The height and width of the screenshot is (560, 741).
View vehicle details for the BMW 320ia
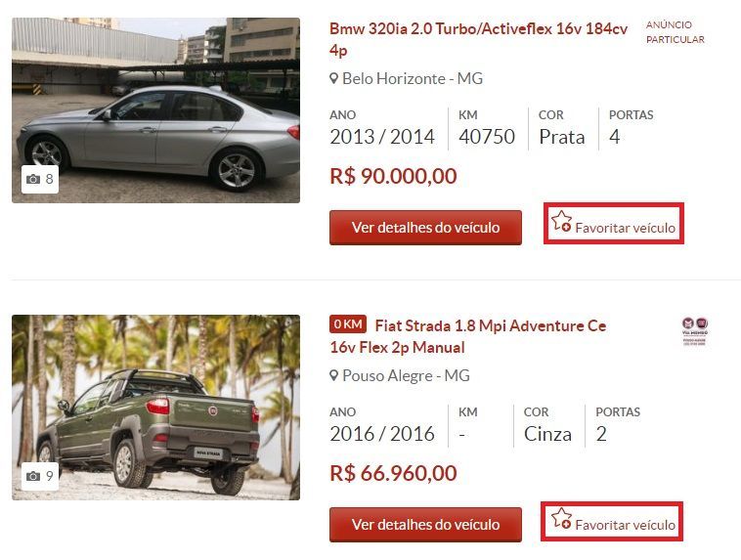425,228
